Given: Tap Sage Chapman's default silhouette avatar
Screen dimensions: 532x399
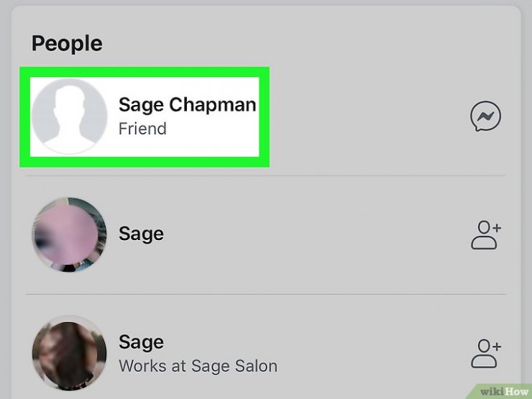Looking at the screenshot, I should [70, 116].
